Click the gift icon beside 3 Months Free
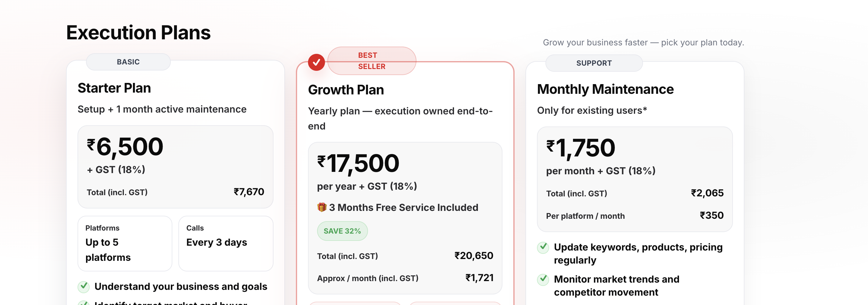 [x=321, y=207]
